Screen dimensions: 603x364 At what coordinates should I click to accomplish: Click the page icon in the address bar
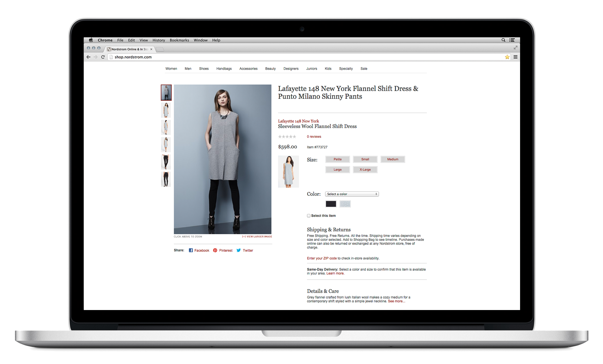coord(111,57)
